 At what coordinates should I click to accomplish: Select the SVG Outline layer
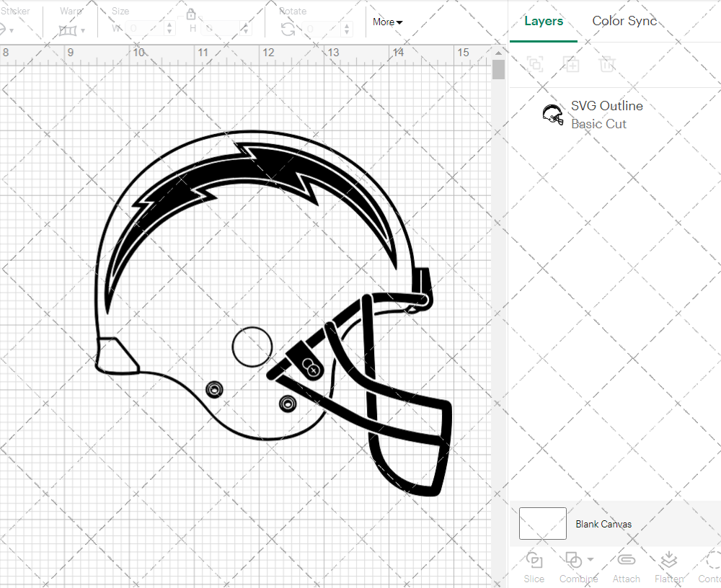[606, 115]
